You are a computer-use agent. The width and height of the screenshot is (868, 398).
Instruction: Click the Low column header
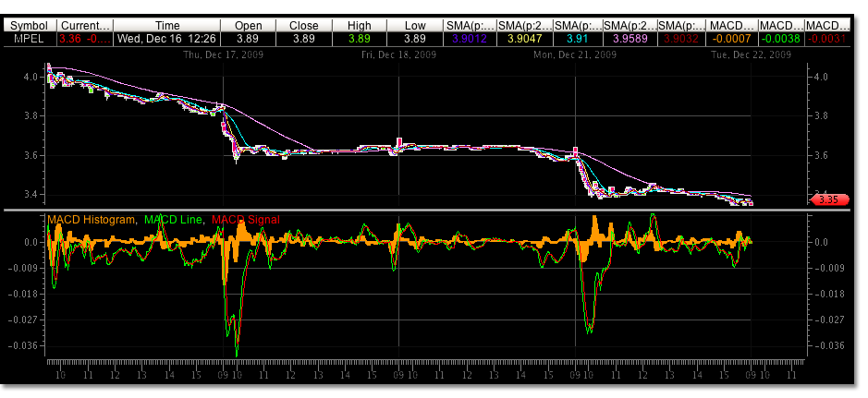[414, 26]
